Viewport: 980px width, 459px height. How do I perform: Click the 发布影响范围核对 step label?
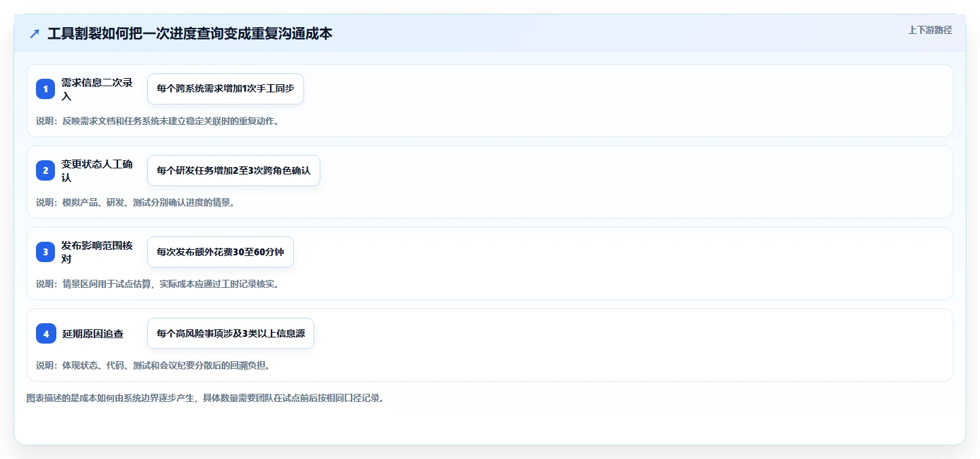click(97, 252)
